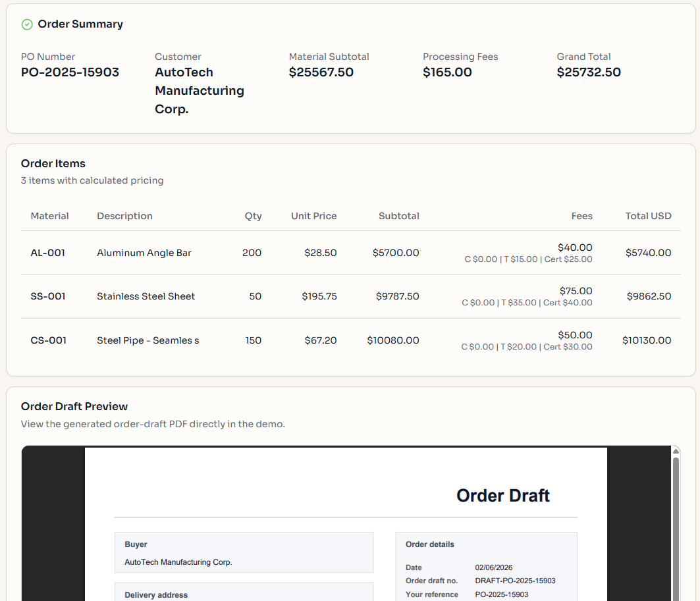Viewport: 700px width, 601px height.
Task: Click date value 02/06/2026 in PDF
Action: (x=493, y=567)
